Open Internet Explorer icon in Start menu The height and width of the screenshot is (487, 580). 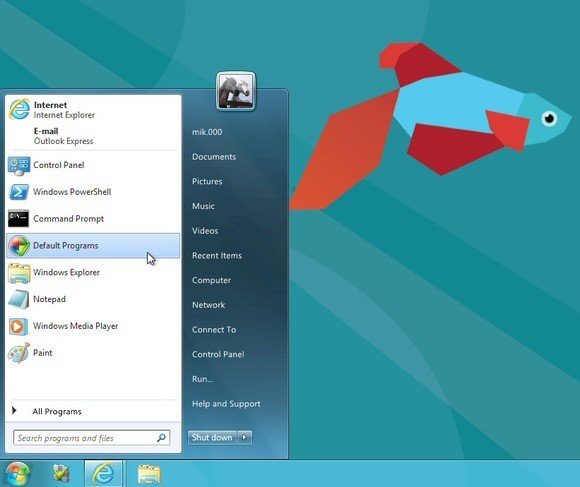click(x=19, y=109)
